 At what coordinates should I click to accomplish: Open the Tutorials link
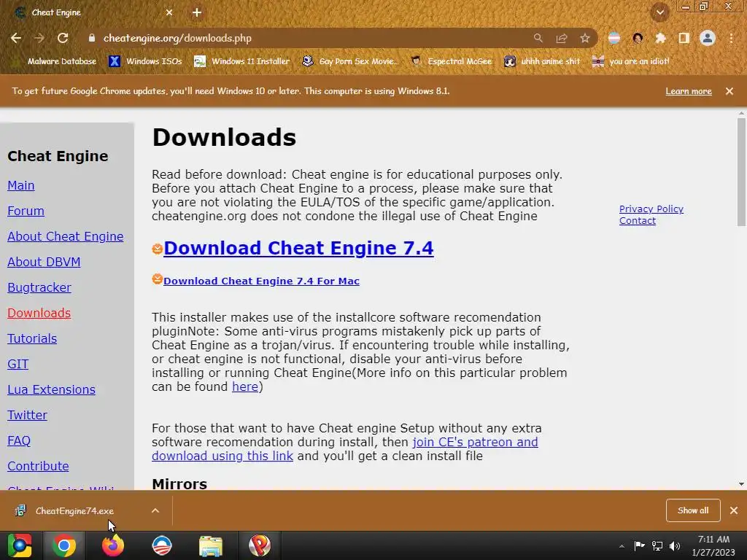[x=32, y=338]
